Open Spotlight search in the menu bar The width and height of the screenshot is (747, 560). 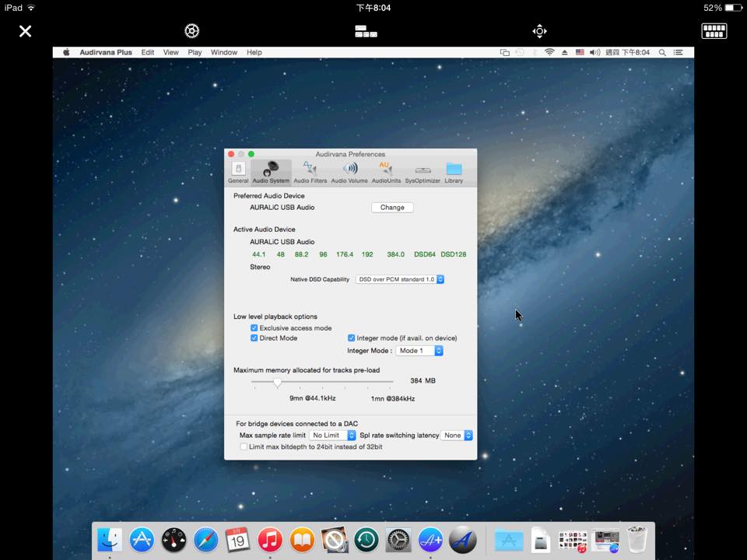662,52
